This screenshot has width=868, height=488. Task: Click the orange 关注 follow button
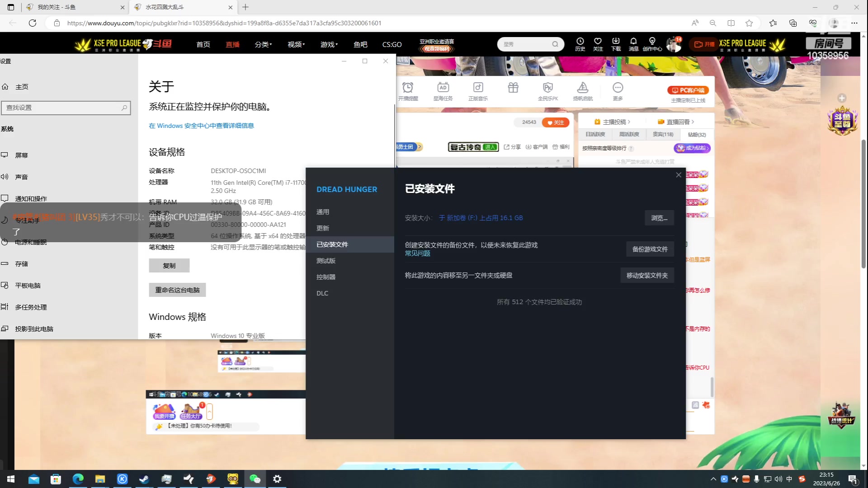click(555, 122)
